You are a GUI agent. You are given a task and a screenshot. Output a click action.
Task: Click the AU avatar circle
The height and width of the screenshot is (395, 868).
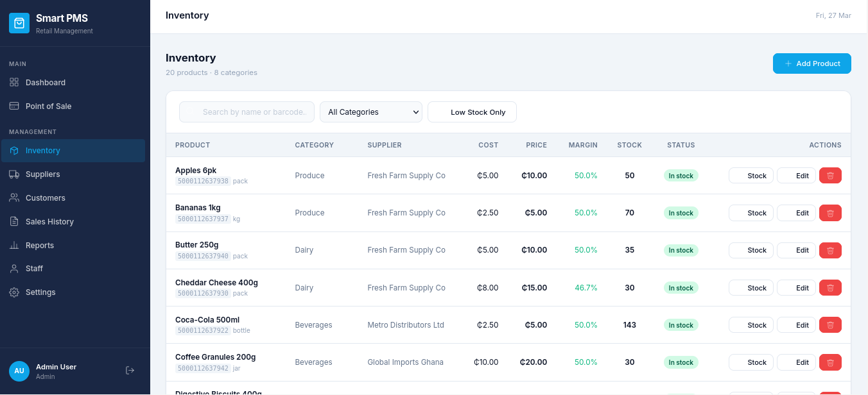(x=19, y=371)
